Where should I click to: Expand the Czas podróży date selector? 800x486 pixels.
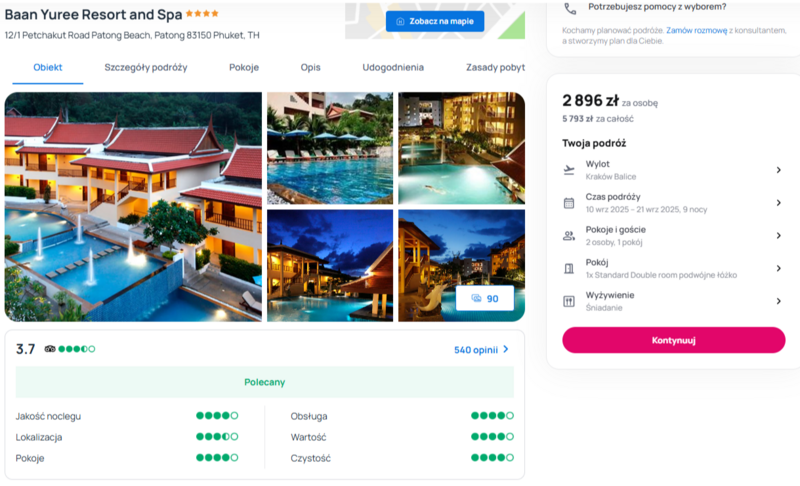673,203
